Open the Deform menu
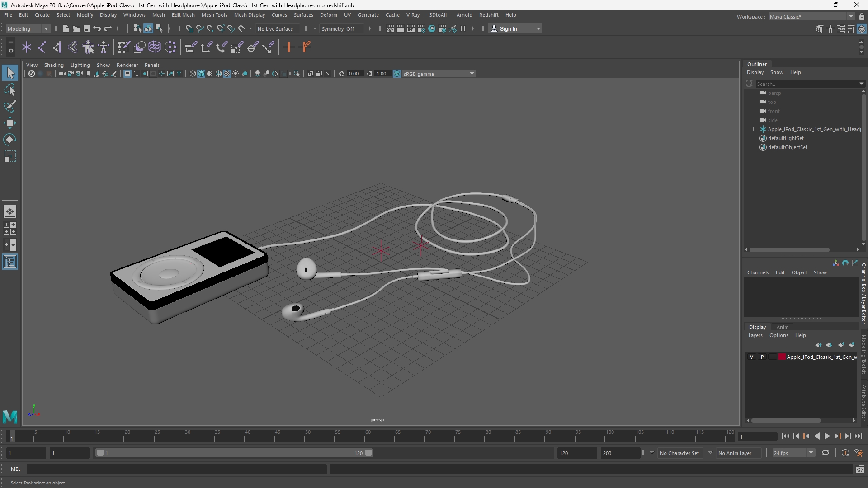 [329, 15]
